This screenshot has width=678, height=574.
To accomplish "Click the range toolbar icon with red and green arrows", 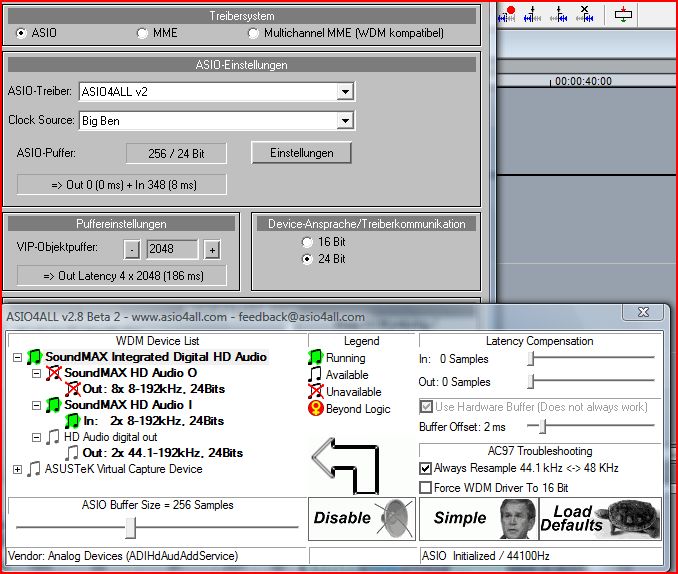I will (x=623, y=14).
